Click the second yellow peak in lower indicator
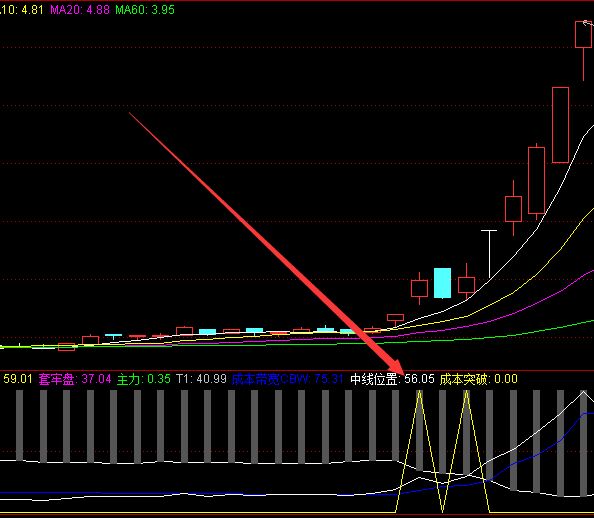 pos(466,393)
